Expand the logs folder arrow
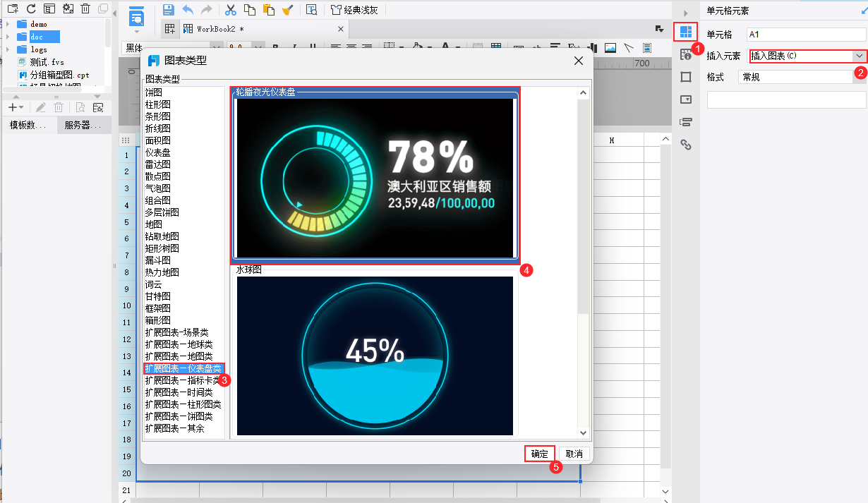The width and height of the screenshot is (868, 503). pos(8,49)
